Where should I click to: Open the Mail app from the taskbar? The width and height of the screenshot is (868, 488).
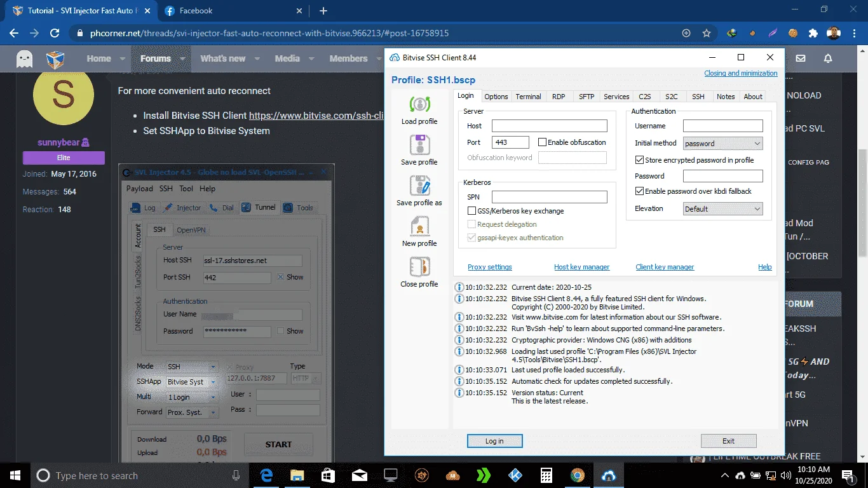coord(359,475)
